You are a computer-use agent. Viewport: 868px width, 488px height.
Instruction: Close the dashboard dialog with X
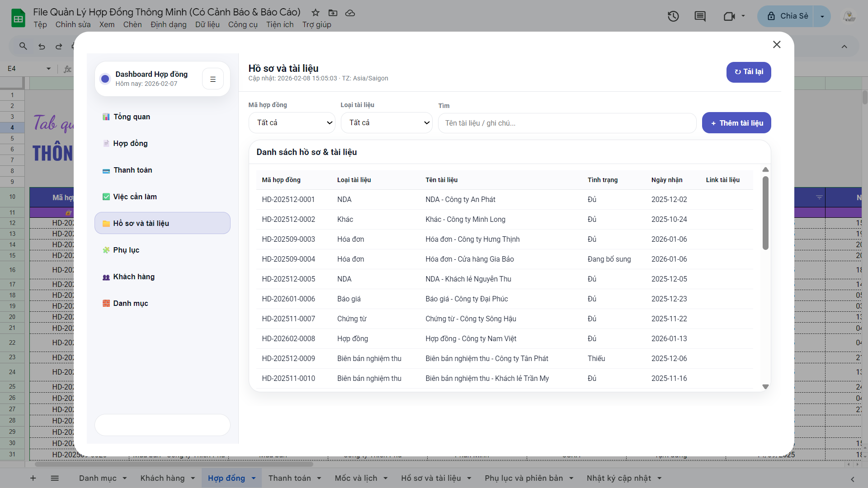point(777,44)
